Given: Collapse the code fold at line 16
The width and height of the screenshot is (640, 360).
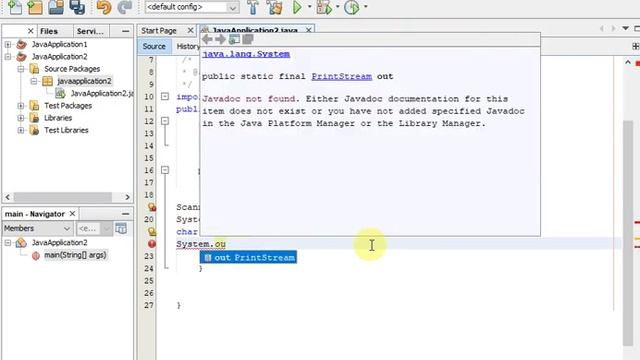Looking at the screenshot, I should pyautogui.click(x=165, y=170).
